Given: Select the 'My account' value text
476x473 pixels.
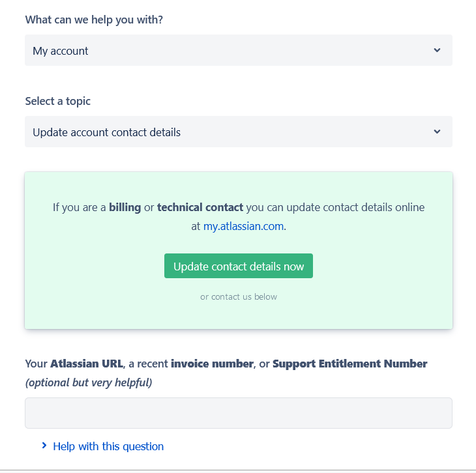Looking at the screenshot, I should [61, 51].
